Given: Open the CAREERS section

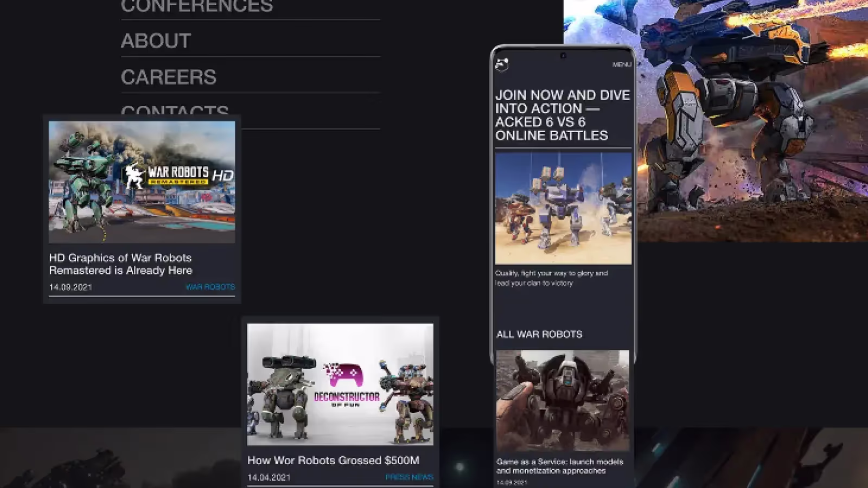Looking at the screenshot, I should (x=168, y=77).
